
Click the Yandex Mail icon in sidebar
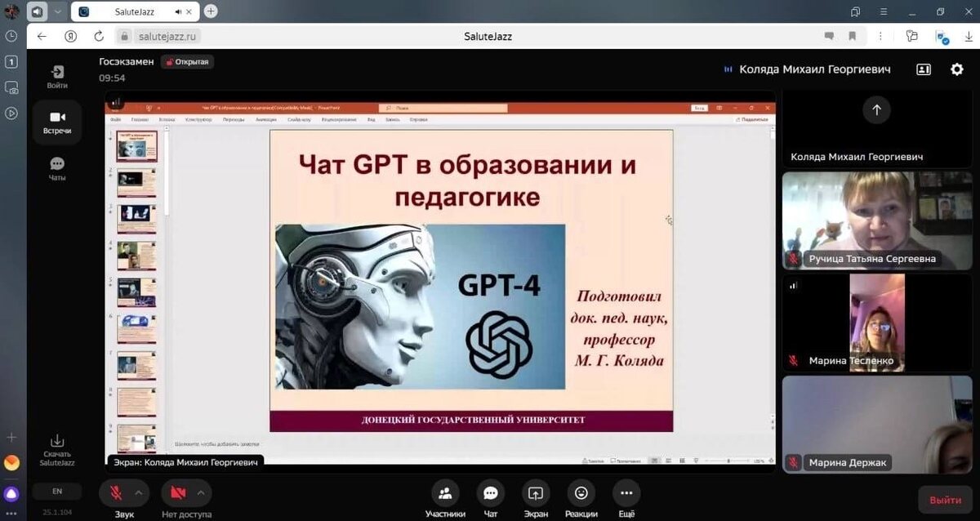click(11, 463)
